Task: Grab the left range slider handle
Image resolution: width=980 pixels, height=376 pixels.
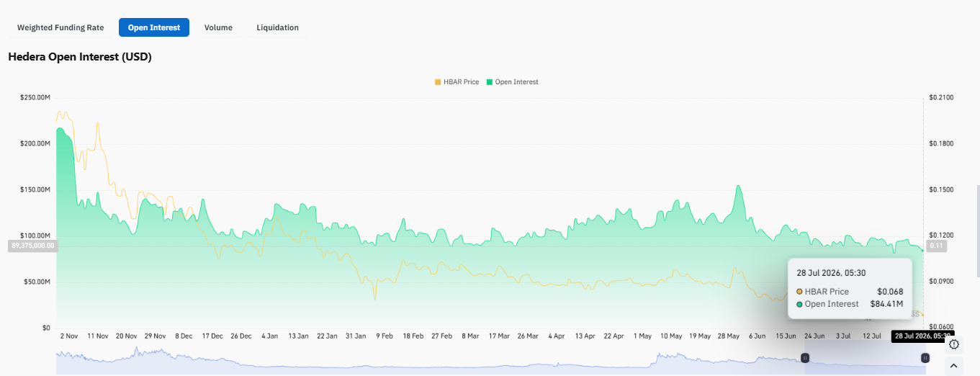Action: [806, 358]
